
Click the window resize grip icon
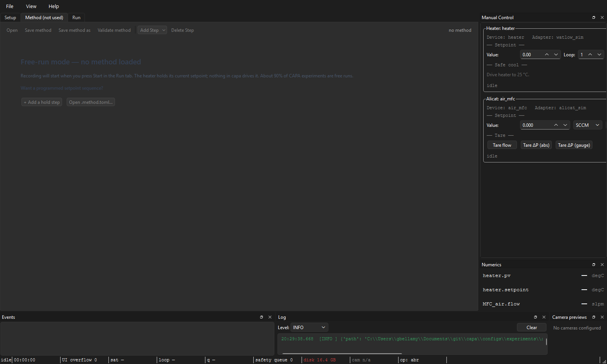(x=604, y=361)
